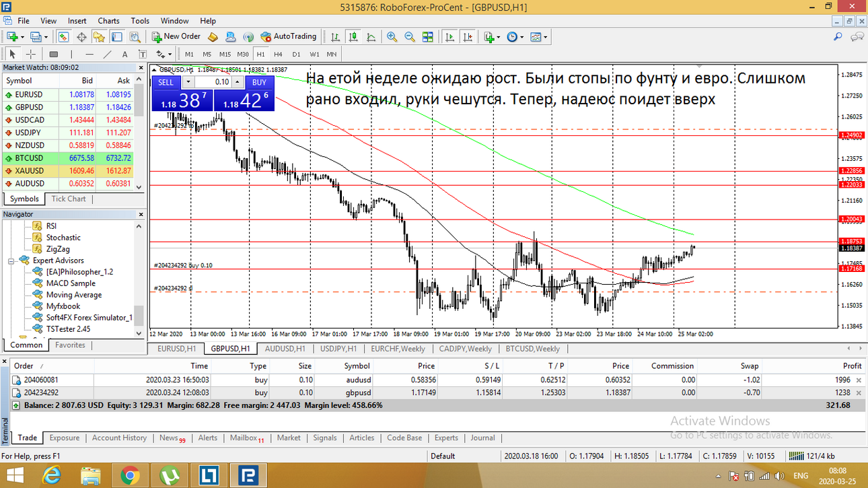Select the trendline drawing tool

[107, 55]
